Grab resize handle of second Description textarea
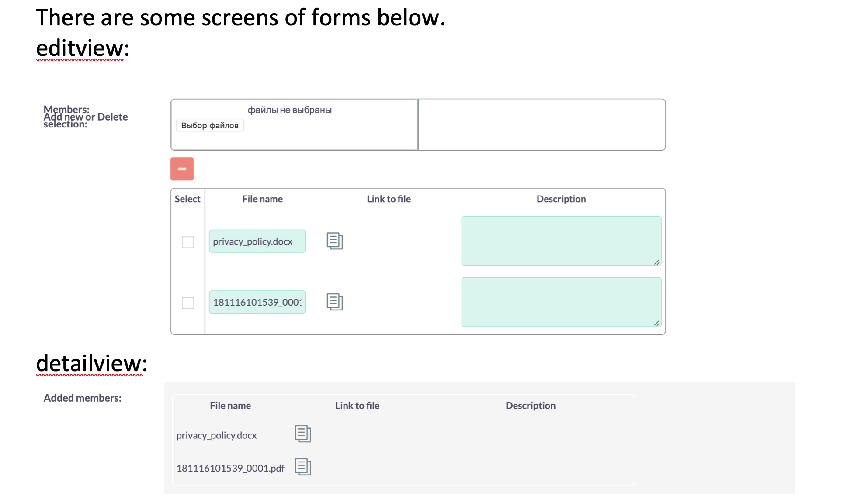Screen dimensions: 868x503 coord(656,323)
